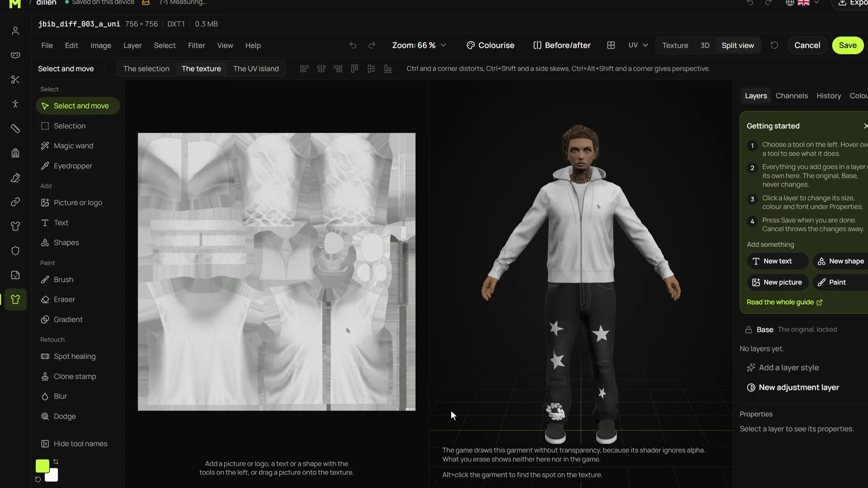Open the Zoom 66 % dropdown
The image size is (868, 488).
tap(419, 45)
